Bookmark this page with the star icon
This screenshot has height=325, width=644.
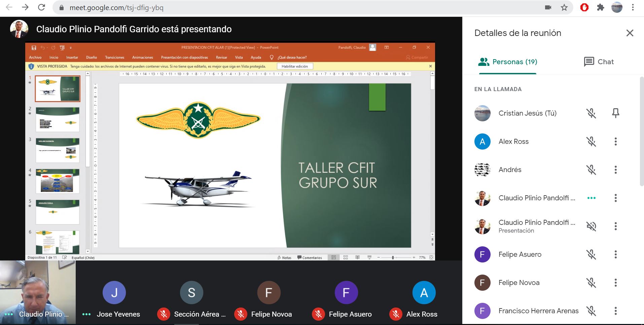point(564,7)
